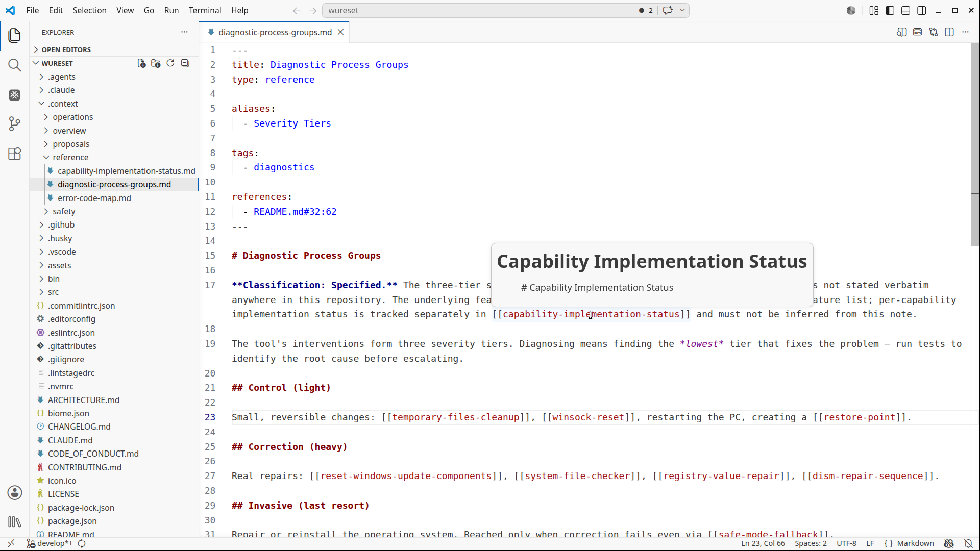Go forward using the navigation arrow
Image resolution: width=980 pixels, height=551 pixels.
point(313,10)
